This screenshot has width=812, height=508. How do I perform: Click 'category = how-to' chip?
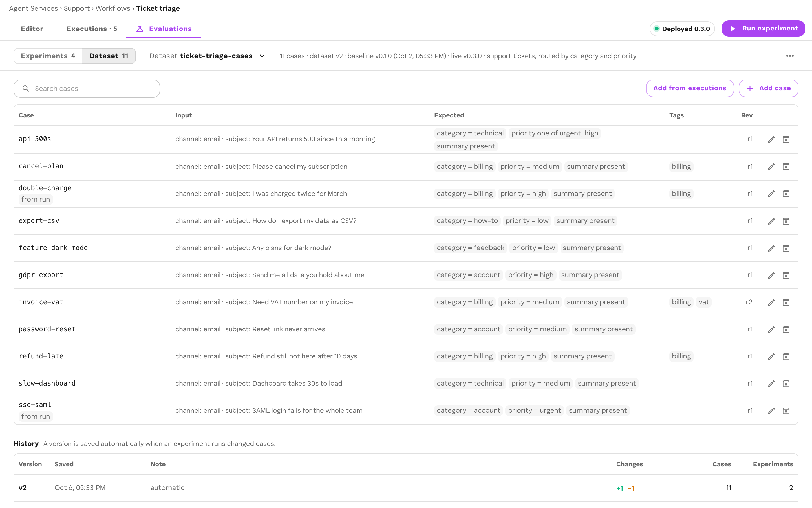[467, 221]
